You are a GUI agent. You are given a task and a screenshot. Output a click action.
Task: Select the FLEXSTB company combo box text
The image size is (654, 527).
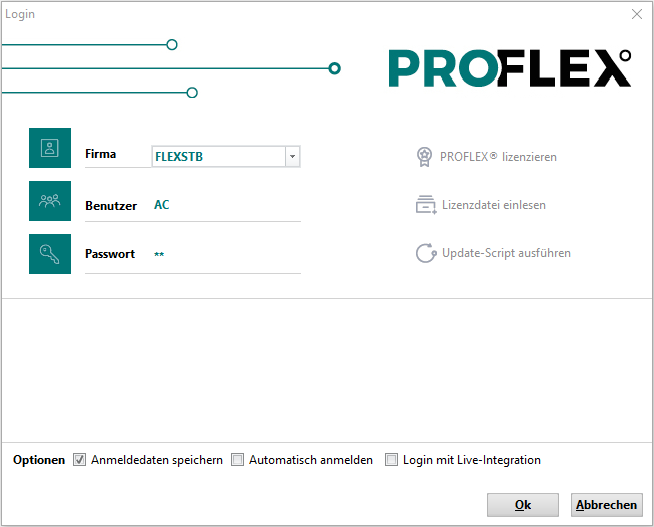[x=217, y=157]
